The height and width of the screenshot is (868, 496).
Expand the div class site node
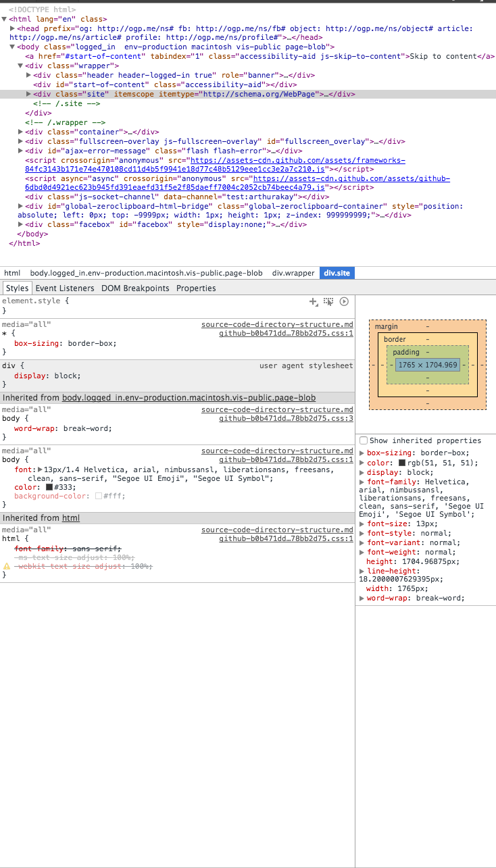pos(28,95)
